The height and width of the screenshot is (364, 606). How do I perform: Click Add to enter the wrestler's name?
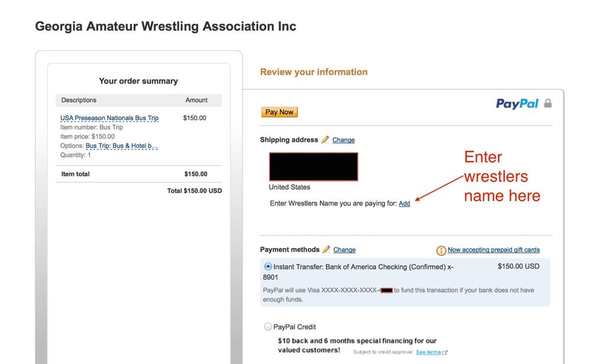pyautogui.click(x=405, y=203)
